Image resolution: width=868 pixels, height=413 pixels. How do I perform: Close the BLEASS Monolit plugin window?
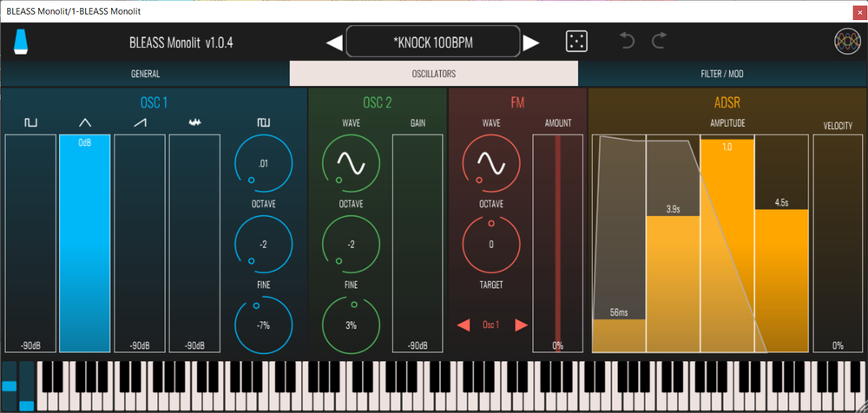coord(858,11)
